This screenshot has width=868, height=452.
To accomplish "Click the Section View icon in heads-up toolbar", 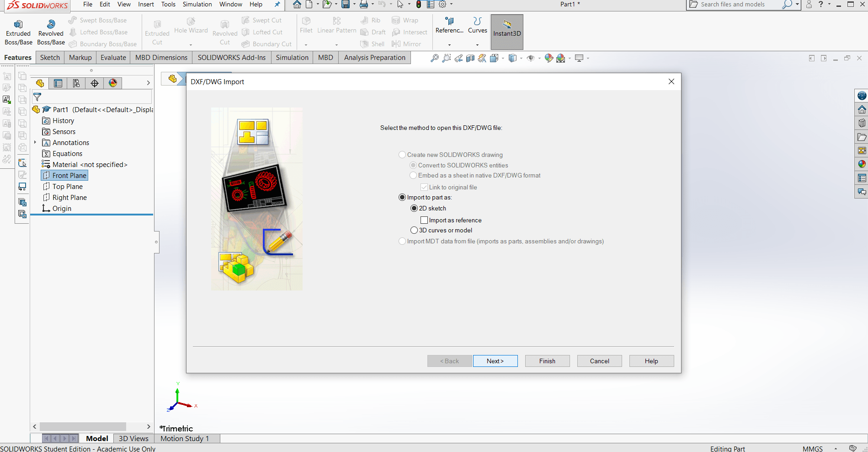I will click(470, 58).
